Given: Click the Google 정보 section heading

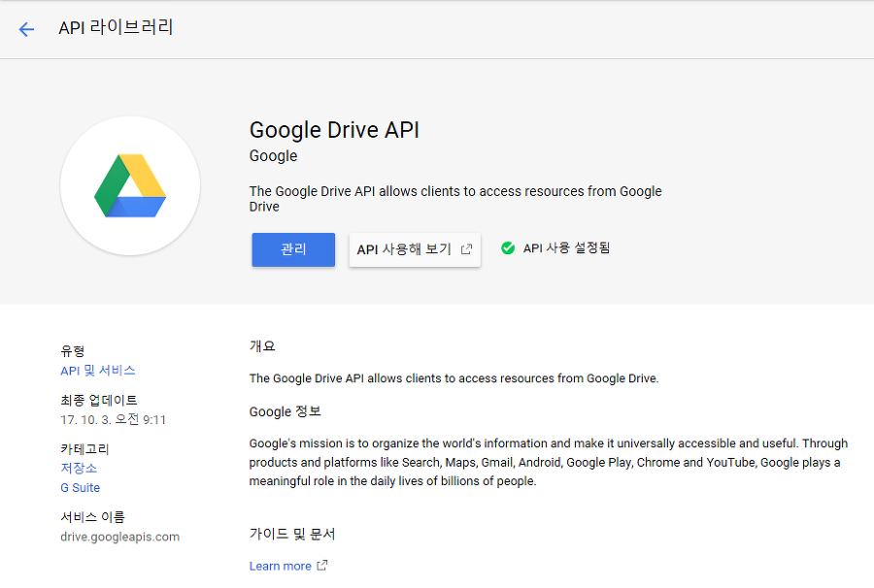Looking at the screenshot, I should [285, 411].
